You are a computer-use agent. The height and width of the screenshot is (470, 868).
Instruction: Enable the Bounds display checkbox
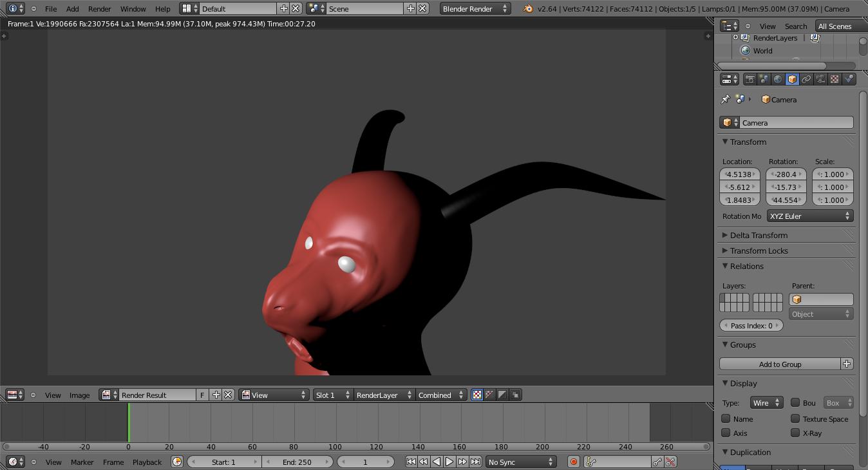(x=795, y=402)
